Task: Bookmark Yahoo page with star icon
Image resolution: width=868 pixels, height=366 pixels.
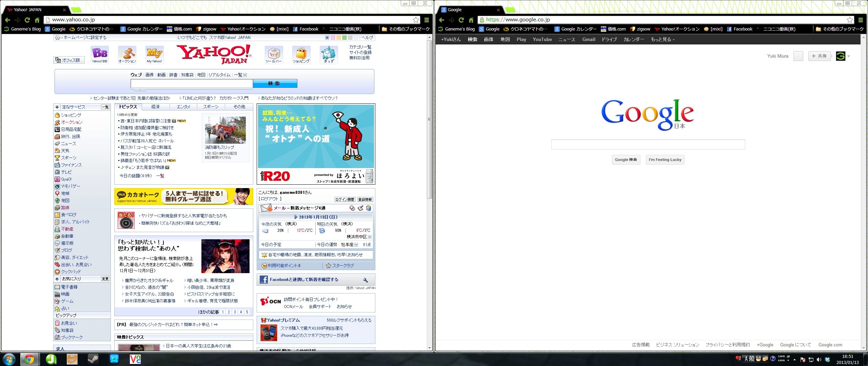Action: pos(416,20)
